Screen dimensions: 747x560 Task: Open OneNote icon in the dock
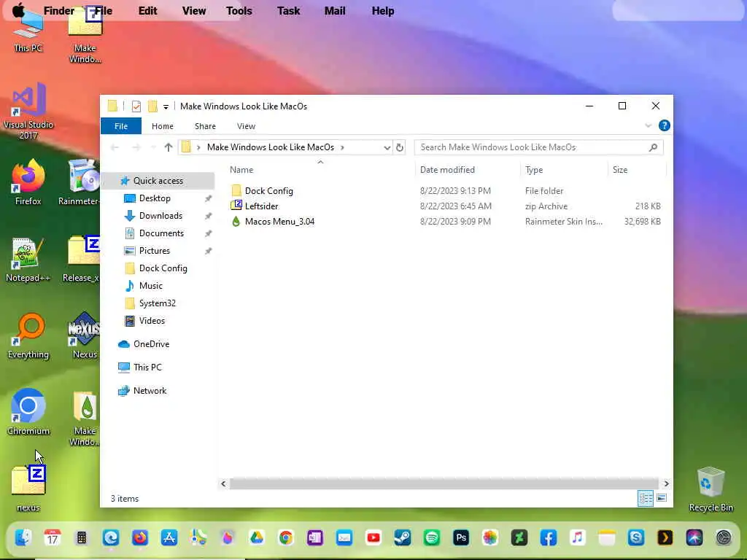(x=315, y=537)
